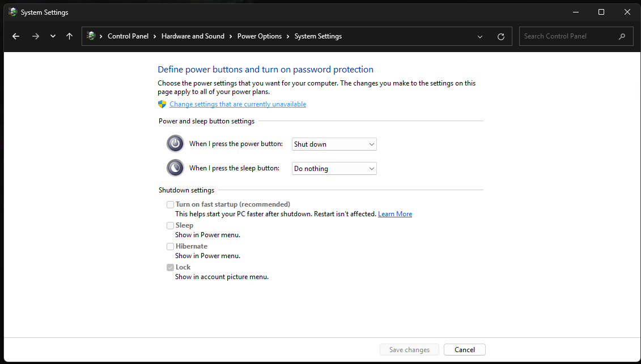Open the sleep button action dropdown
The width and height of the screenshot is (641, 364).
[x=334, y=169]
